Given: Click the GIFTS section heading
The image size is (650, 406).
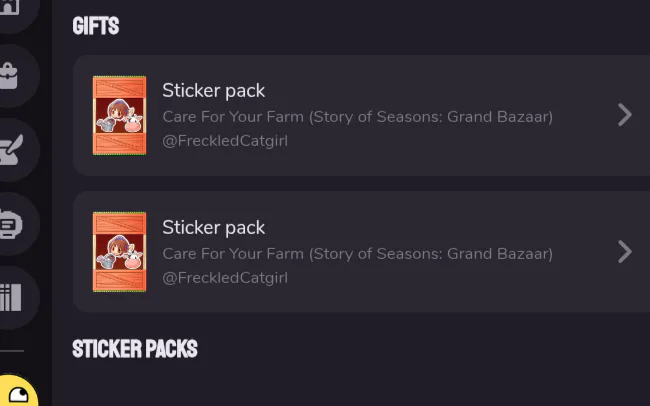Looking at the screenshot, I should pyautogui.click(x=96, y=26).
